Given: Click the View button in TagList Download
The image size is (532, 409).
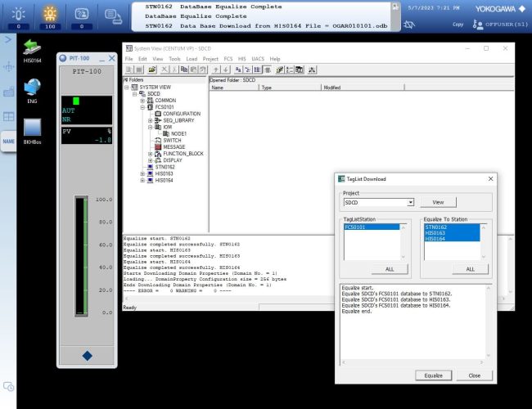Looking at the screenshot, I should coord(438,202).
